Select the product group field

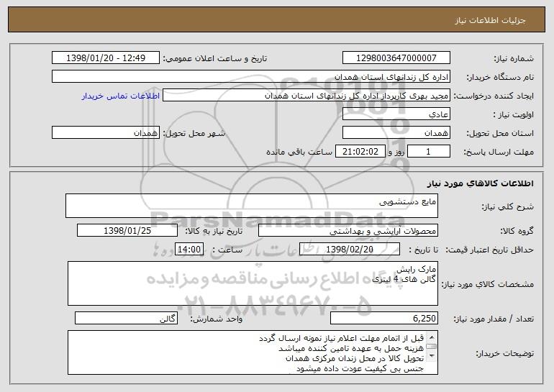348,230
